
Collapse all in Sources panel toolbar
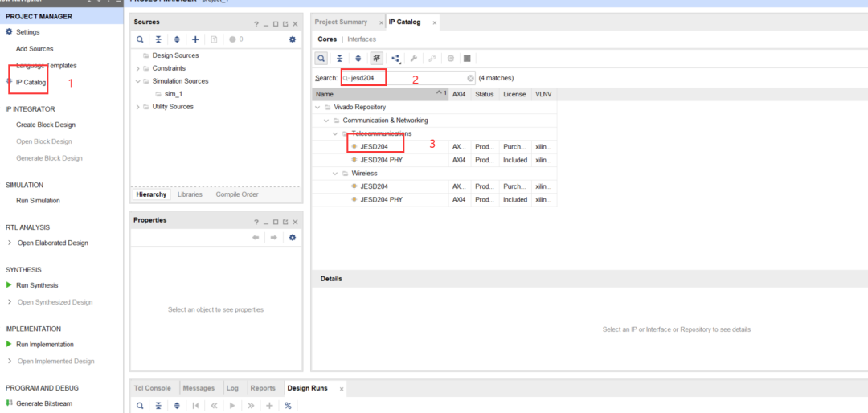tap(158, 39)
